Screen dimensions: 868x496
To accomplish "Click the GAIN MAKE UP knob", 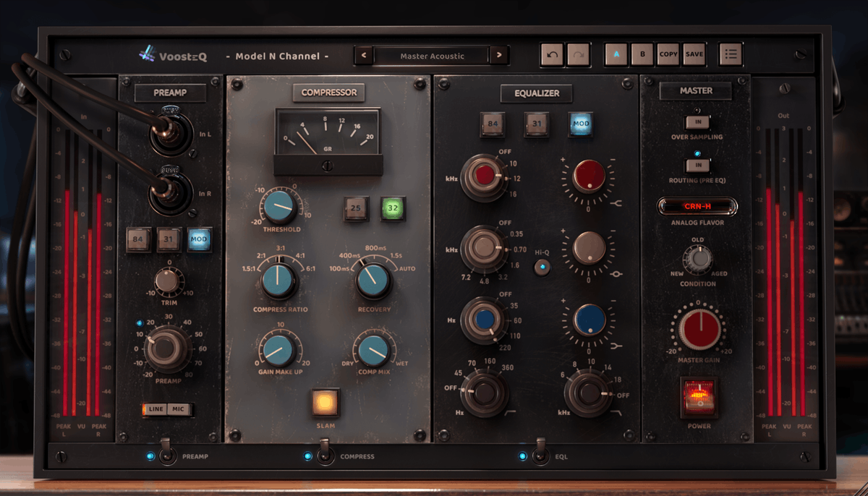I will coord(278,350).
